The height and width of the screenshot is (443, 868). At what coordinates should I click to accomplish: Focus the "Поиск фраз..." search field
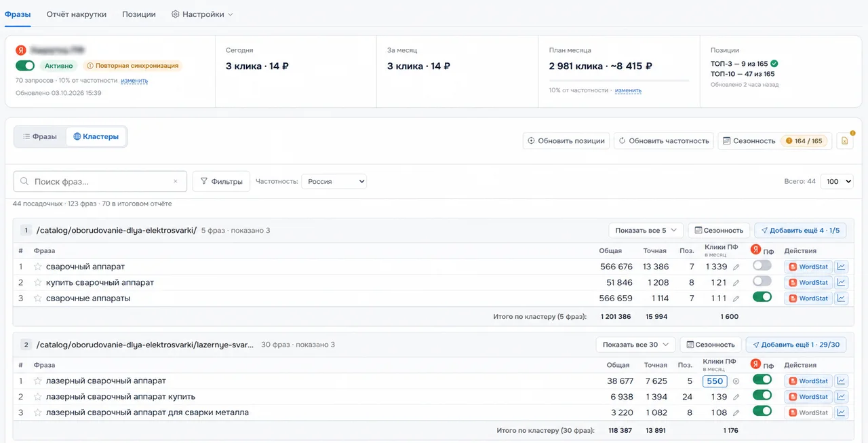point(100,182)
